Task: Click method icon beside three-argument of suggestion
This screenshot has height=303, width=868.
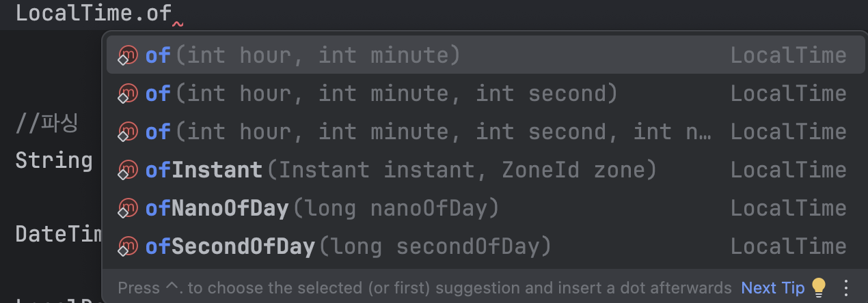Action: pos(127,93)
